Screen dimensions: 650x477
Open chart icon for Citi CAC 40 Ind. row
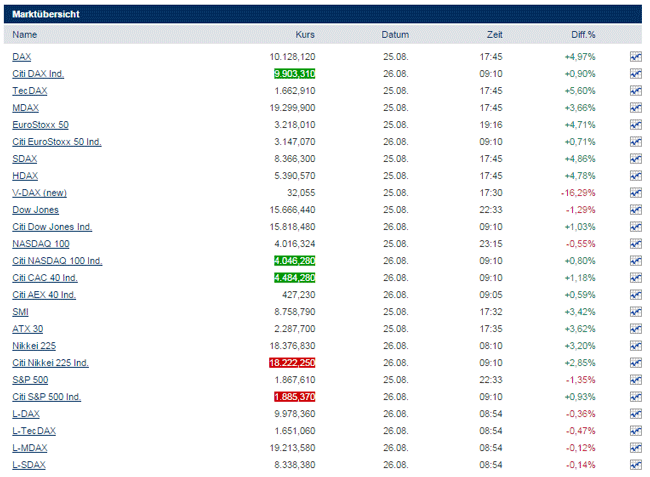coord(635,278)
